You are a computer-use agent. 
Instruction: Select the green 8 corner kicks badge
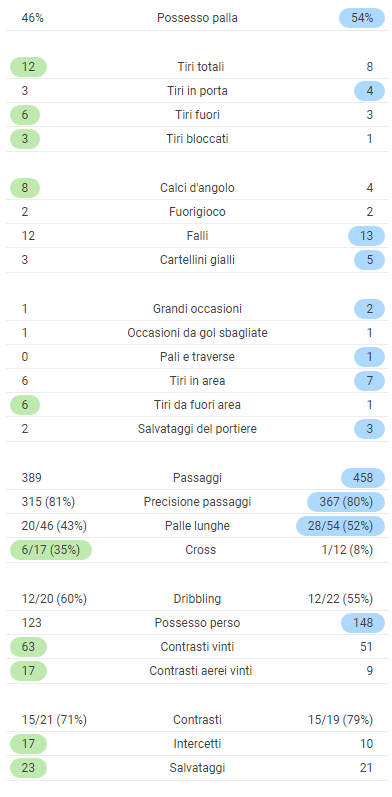(25, 188)
